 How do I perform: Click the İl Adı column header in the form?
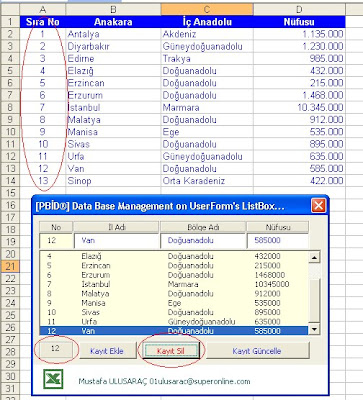[x=116, y=227]
